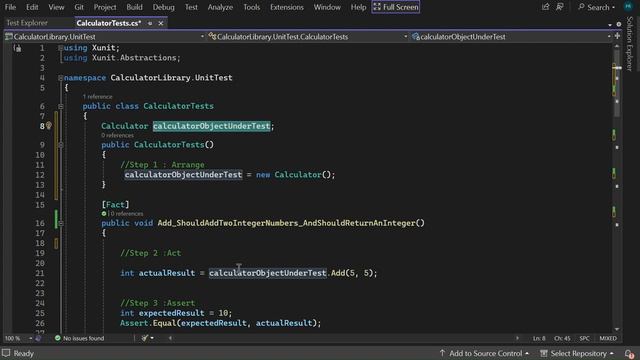640x360 pixels.
Task: Open the Git menu
Action: (x=79, y=7)
